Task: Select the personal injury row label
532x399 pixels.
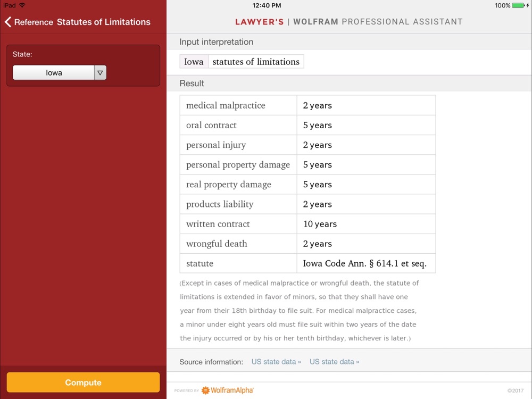Action: [x=216, y=145]
